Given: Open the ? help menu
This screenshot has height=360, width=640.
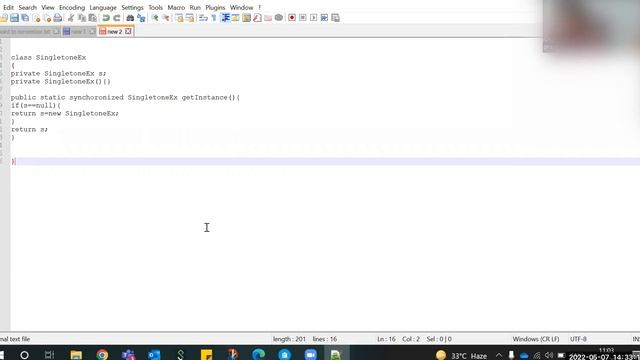Looking at the screenshot, I should pyautogui.click(x=259, y=7).
